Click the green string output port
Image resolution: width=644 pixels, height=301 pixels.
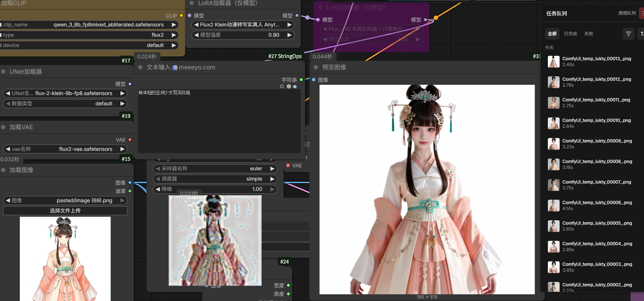pos(301,80)
